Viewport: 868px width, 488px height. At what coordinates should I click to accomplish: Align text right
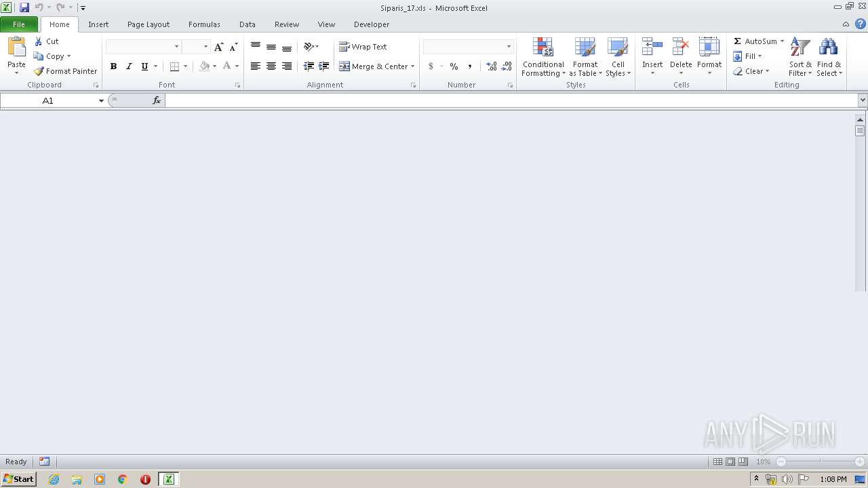pos(287,66)
